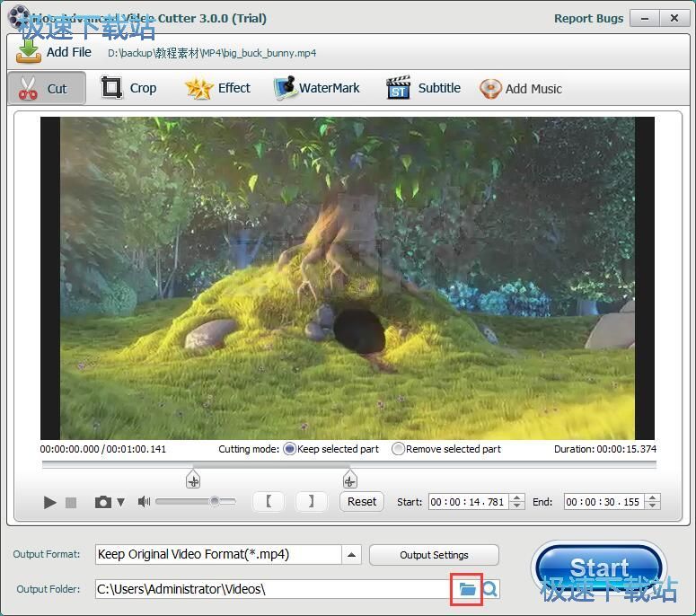
Task: Decrease the Start time with down arrow
Action: coord(516,506)
